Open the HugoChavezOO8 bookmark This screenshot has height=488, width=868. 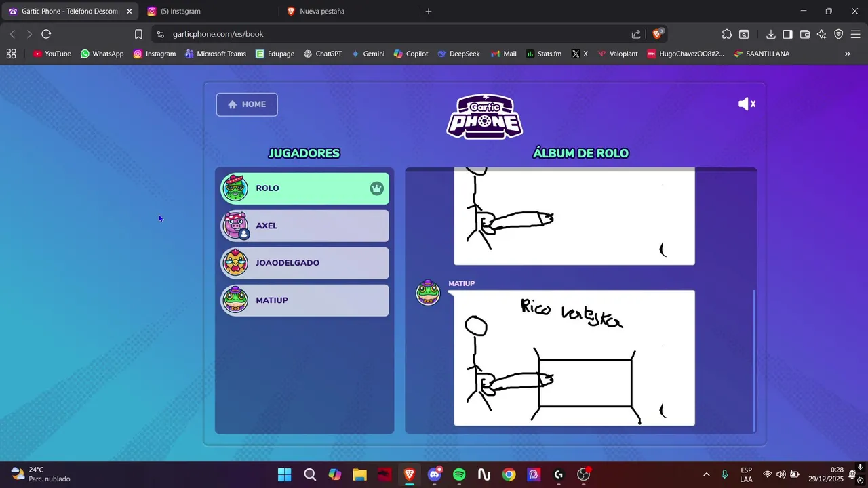pyautogui.click(x=685, y=54)
